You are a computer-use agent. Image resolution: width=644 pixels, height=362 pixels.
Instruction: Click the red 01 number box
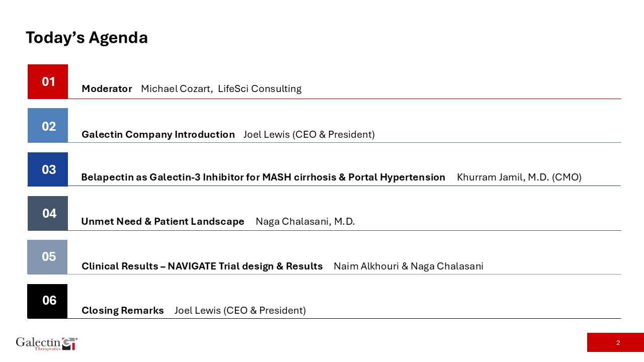pyautogui.click(x=48, y=81)
